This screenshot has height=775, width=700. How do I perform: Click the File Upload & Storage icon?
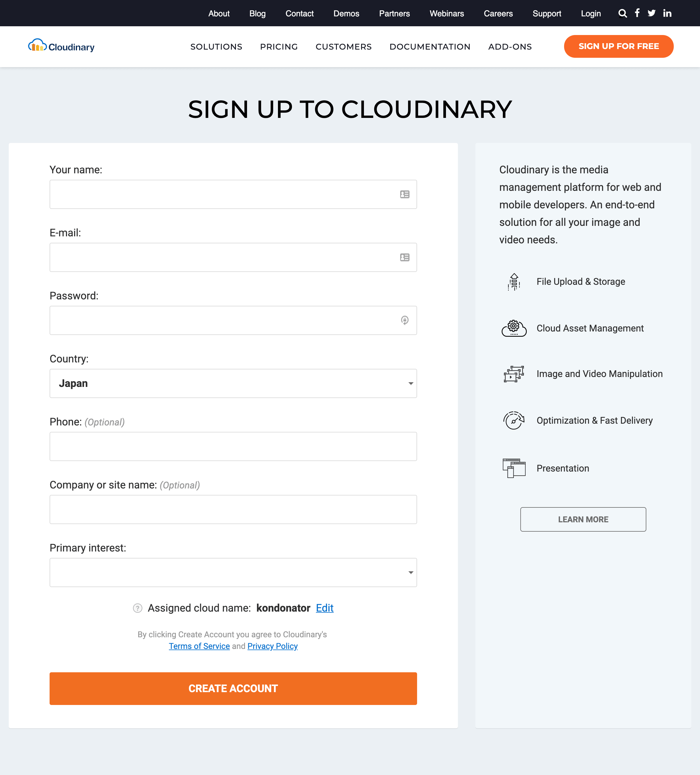tap(514, 282)
